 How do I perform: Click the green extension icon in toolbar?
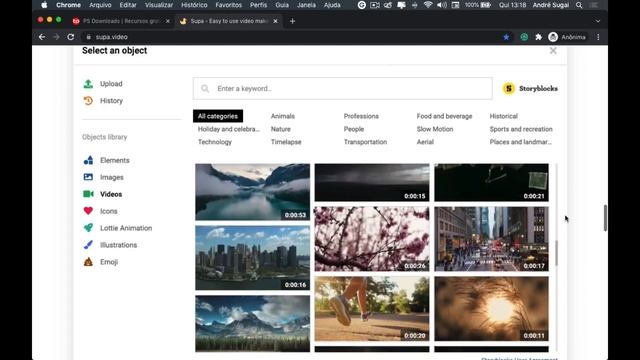click(x=524, y=37)
